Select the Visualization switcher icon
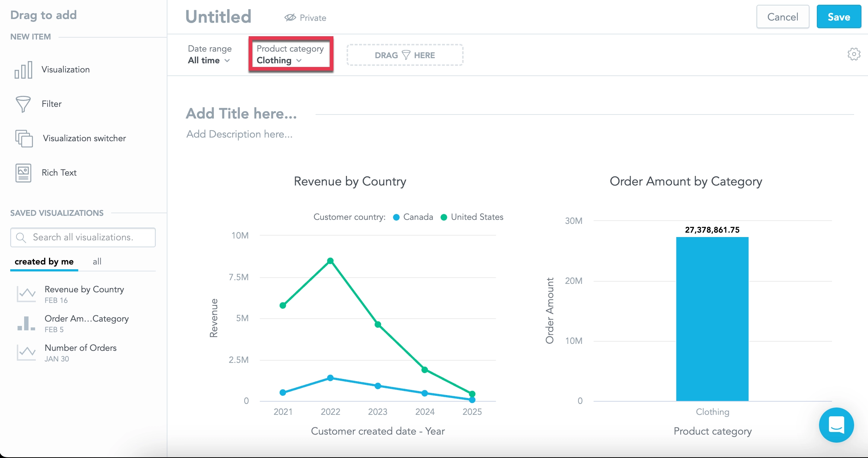Viewport: 868px width, 458px height. tap(23, 138)
